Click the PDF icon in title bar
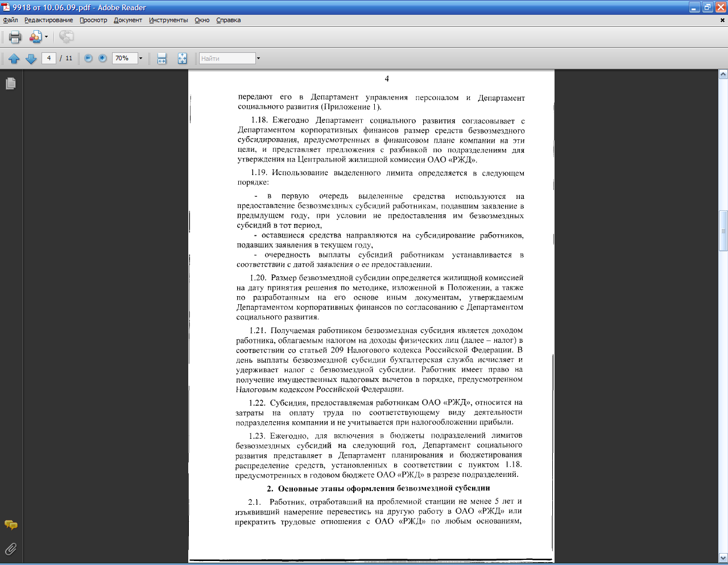Image resolution: width=728 pixels, height=565 pixels. tap(6, 7)
